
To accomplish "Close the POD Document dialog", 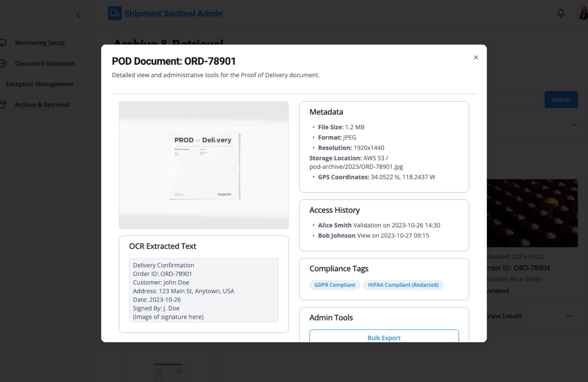I will (476, 58).
